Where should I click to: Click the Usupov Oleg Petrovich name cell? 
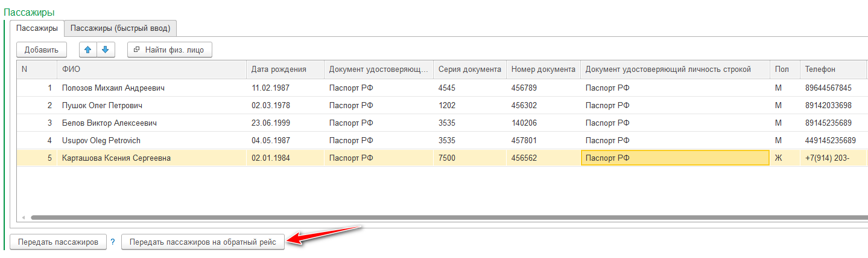click(x=101, y=141)
